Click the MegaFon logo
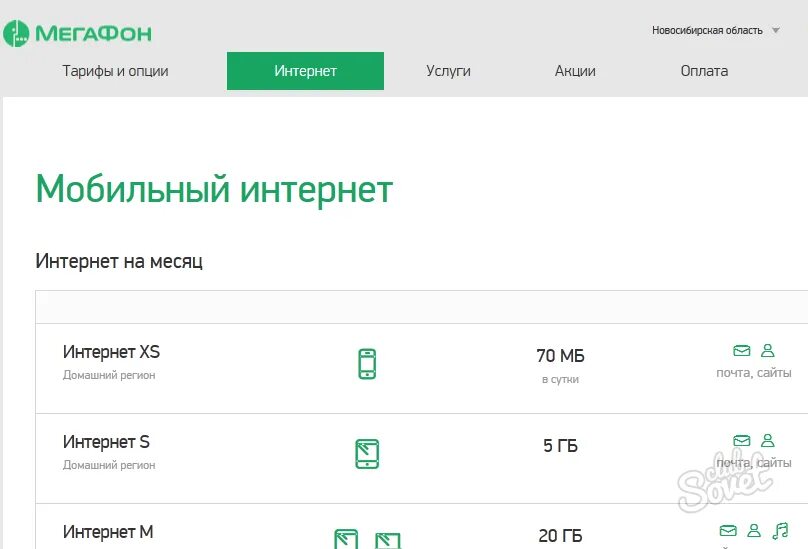The width and height of the screenshot is (808, 549). (x=77, y=34)
